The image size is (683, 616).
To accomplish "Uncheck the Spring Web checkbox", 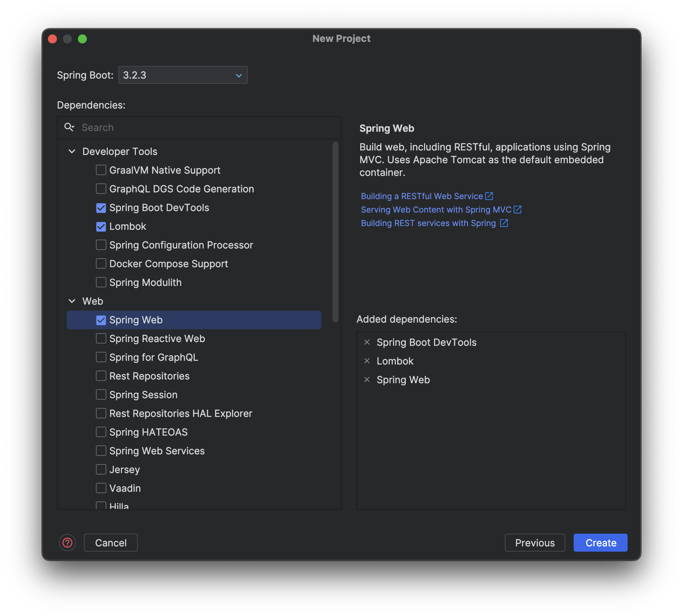I will [x=101, y=320].
